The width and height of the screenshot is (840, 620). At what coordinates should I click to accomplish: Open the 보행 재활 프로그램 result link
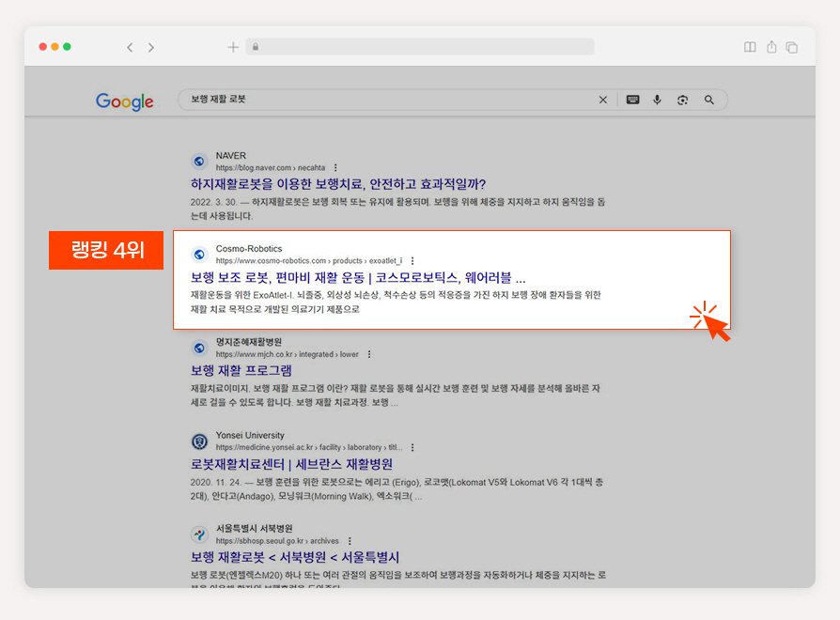[241, 370]
